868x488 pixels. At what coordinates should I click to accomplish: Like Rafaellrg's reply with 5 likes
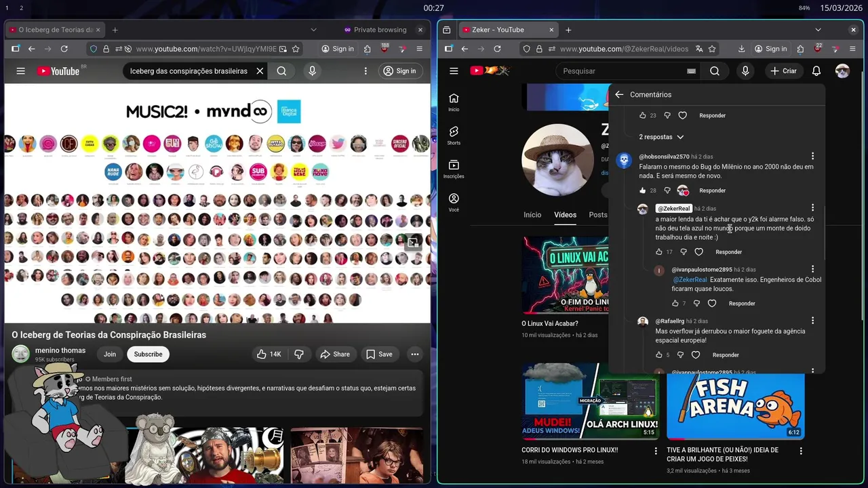[x=658, y=355]
